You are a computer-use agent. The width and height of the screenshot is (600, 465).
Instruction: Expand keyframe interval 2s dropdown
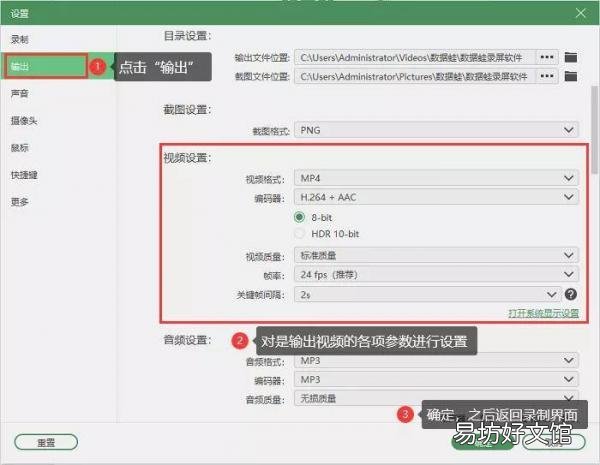[427, 294]
